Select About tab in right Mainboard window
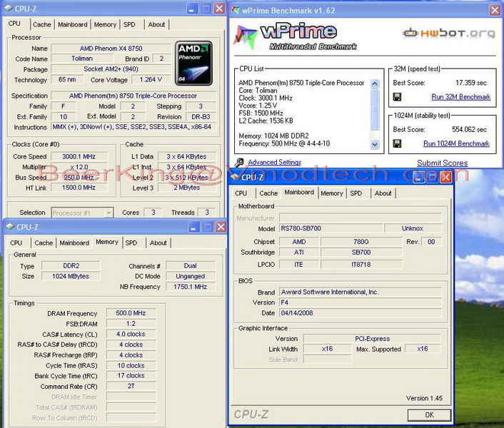Viewport: 504px width, 428px height. click(x=383, y=193)
